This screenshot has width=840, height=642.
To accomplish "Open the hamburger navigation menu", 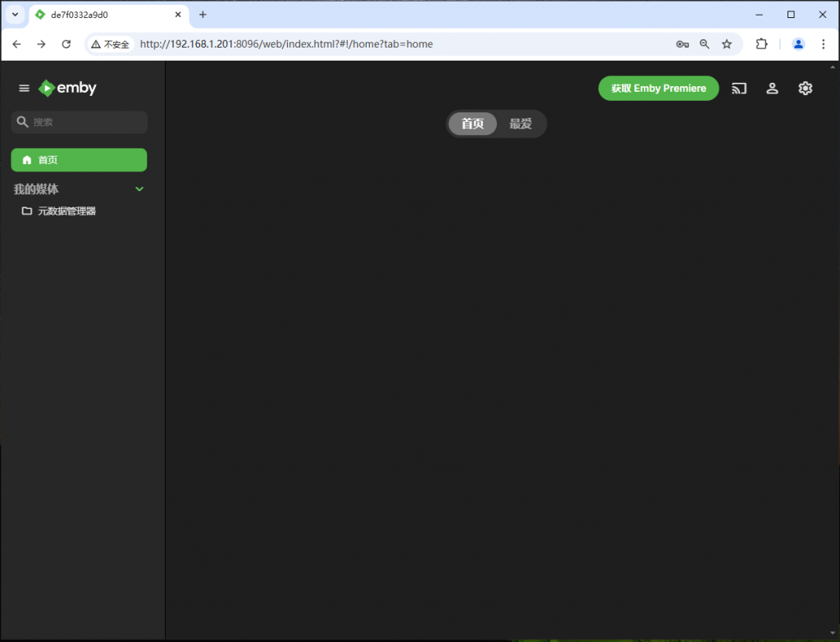I will [x=24, y=89].
